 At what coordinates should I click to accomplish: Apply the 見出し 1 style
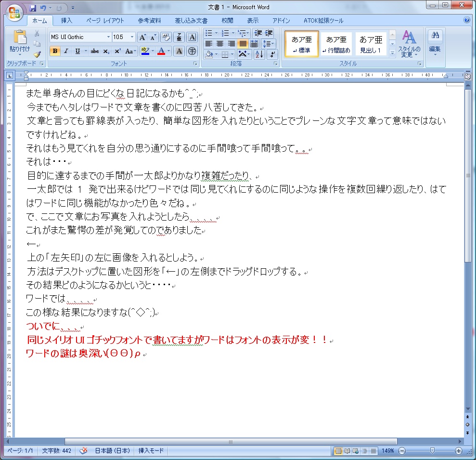(x=371, y=44)
